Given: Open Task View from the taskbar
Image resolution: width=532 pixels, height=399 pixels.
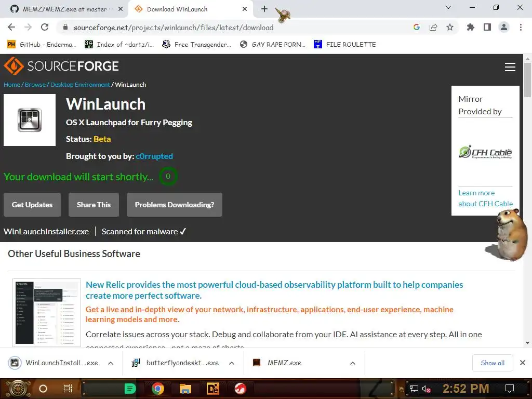Looking at the screenshot, I should point(68,389).
